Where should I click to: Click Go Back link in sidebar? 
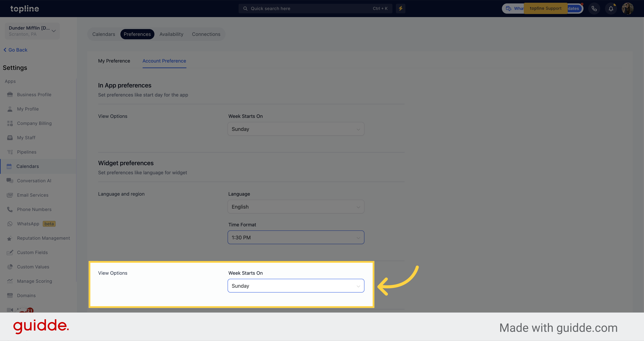(x=16, y=50)
